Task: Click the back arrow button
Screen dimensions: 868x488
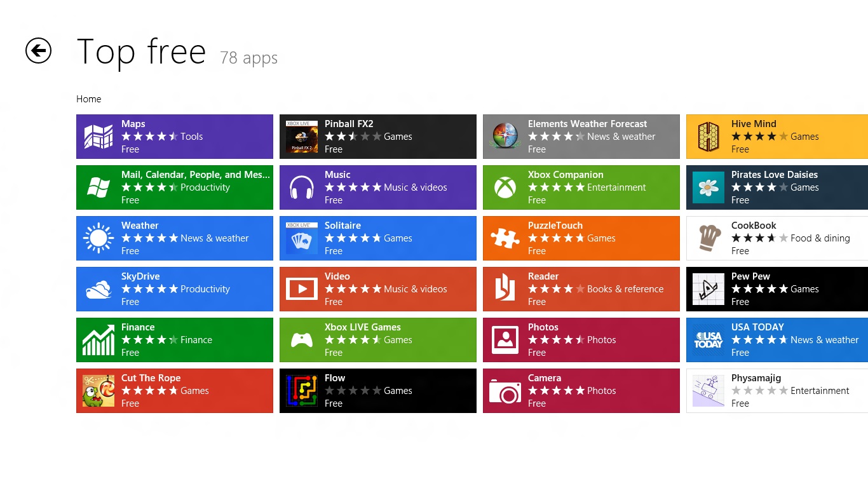Action: pyautogui.click(x=38, y=51)
